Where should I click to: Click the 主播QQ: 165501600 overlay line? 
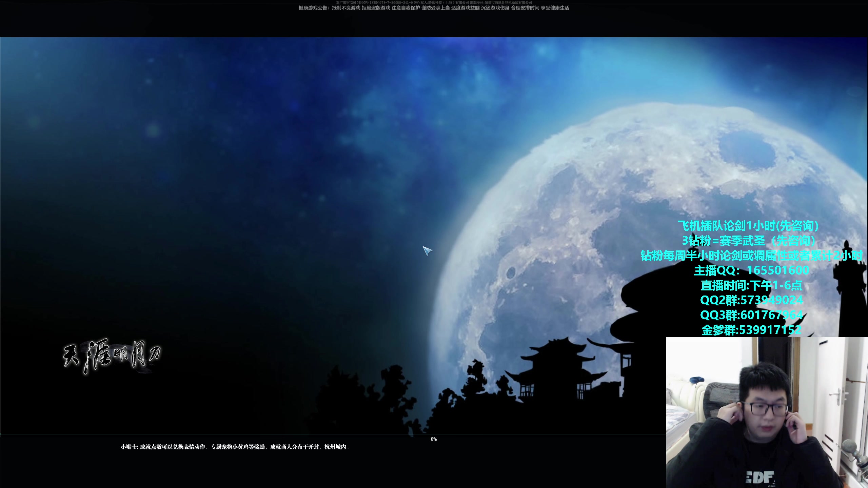click(751, 270)
